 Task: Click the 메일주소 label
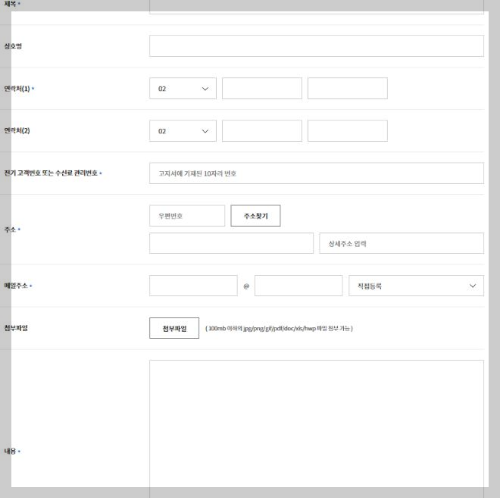[x=16, y=286]
